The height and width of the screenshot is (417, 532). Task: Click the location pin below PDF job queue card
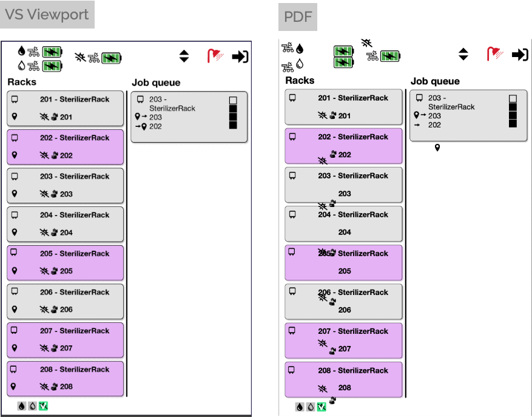(x=437, y=147)
